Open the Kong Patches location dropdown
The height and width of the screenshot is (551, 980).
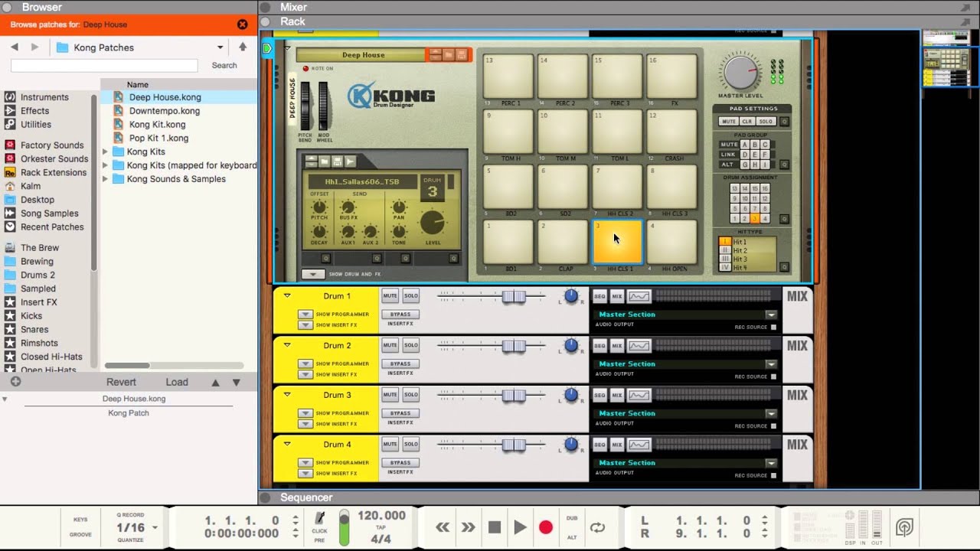[x=140, y=47]
